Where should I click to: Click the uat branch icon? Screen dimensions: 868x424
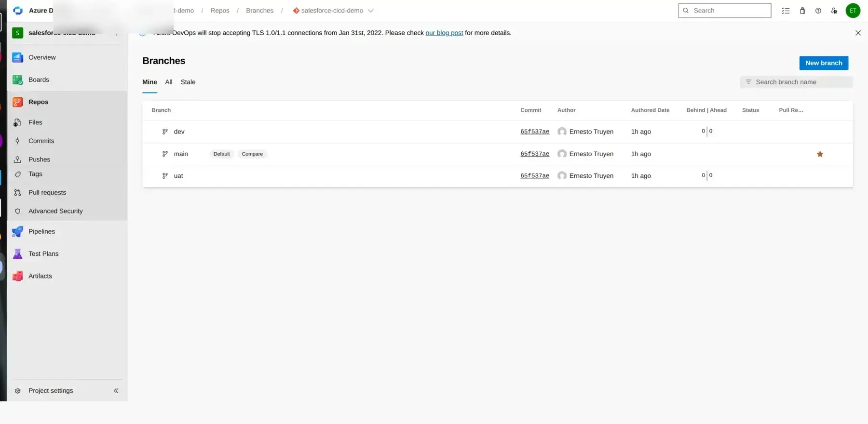point(165,176)
